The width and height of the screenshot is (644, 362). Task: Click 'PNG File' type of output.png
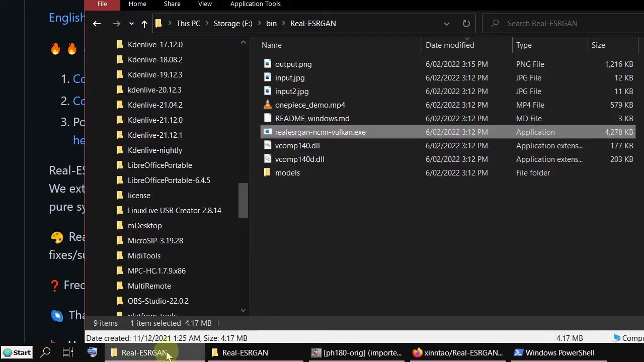(x=530, y=64)
